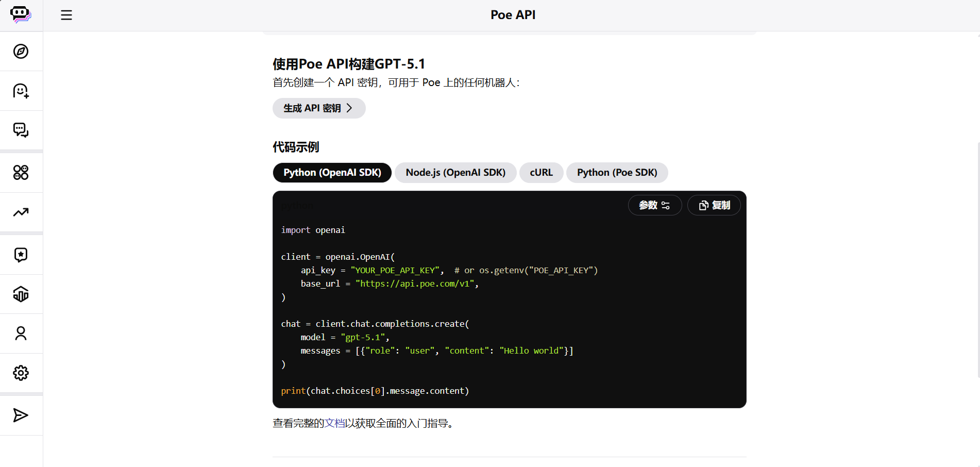Open the apps four-circles icon

pos(21,172)
